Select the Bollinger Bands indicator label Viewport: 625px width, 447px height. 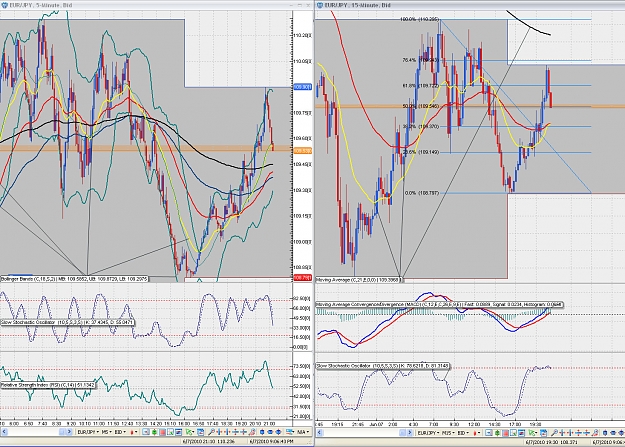point(74,279)
